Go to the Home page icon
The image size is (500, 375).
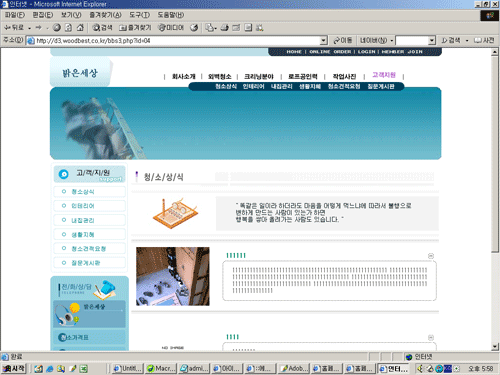80,28
